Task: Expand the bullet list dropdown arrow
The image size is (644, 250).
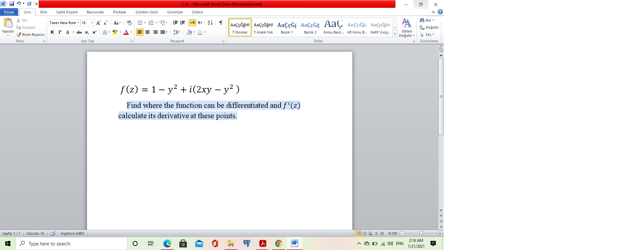Action: pos(145,23)
